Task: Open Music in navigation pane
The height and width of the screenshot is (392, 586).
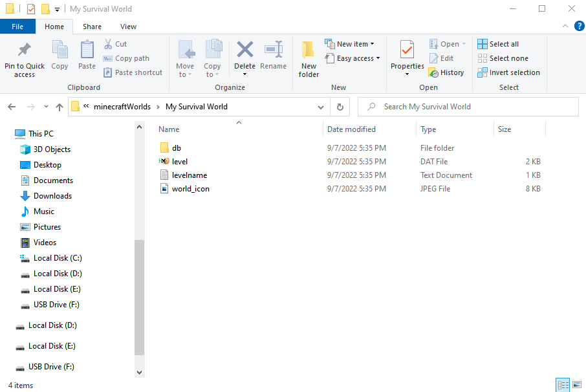Action: coord(37,212)
